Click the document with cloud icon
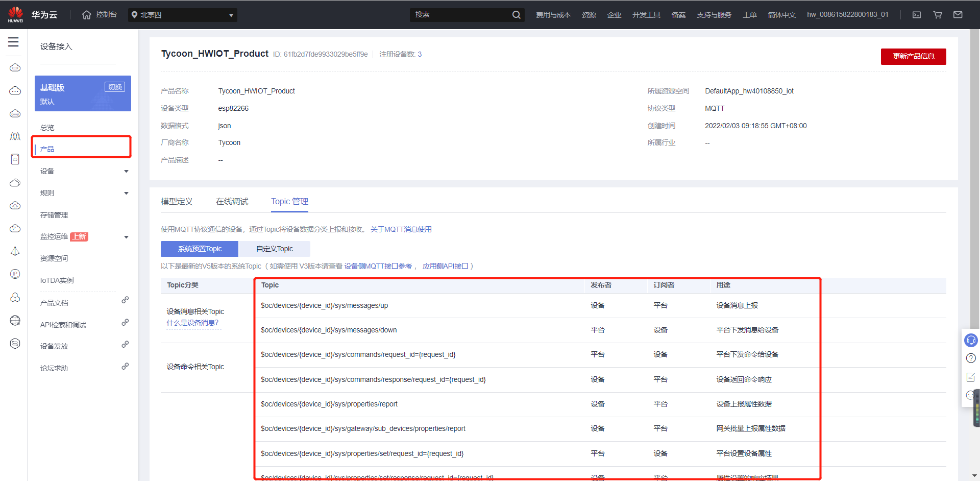 (15, 159)
